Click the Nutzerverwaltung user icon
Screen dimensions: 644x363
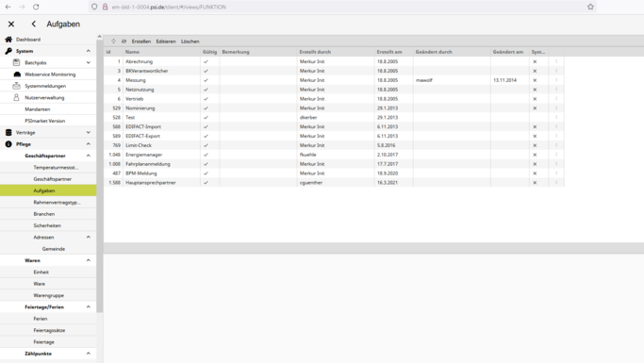click(16, 97)
